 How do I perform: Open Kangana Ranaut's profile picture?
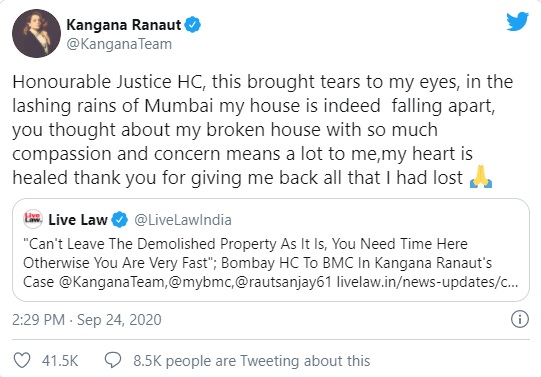click(x=37, y=33)
